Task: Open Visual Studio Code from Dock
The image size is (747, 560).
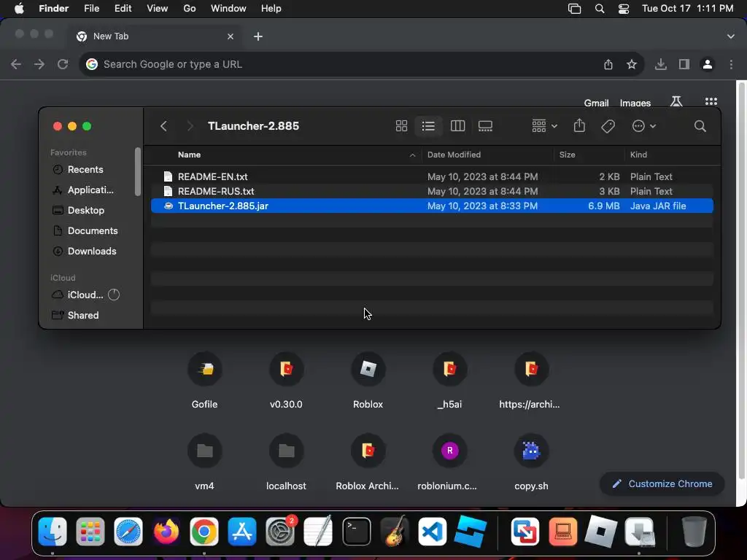Action: pyautogui.click(x=433, y=532)
